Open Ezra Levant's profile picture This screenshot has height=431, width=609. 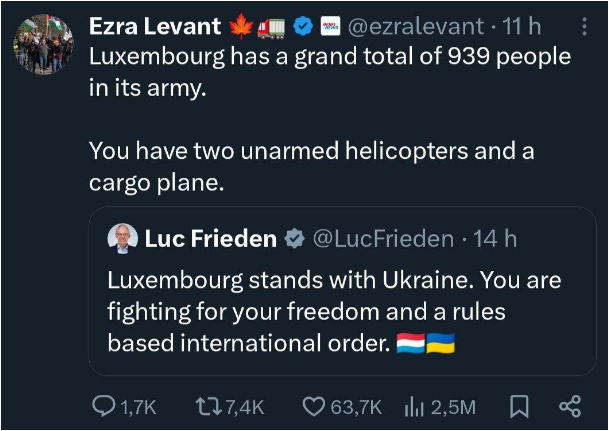tap(44, 42)
